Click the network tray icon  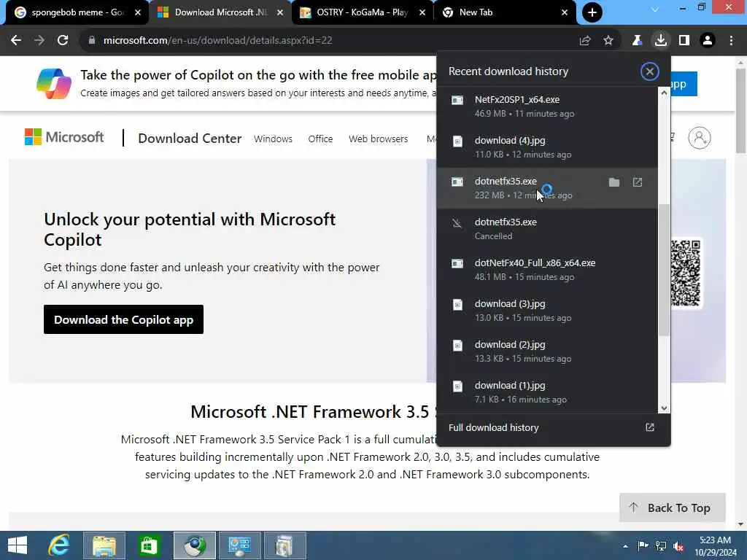(x=661, y=545)
